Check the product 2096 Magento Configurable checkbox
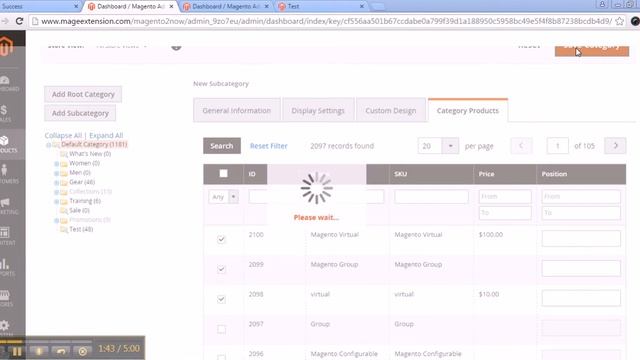 [x=221, y=357]
